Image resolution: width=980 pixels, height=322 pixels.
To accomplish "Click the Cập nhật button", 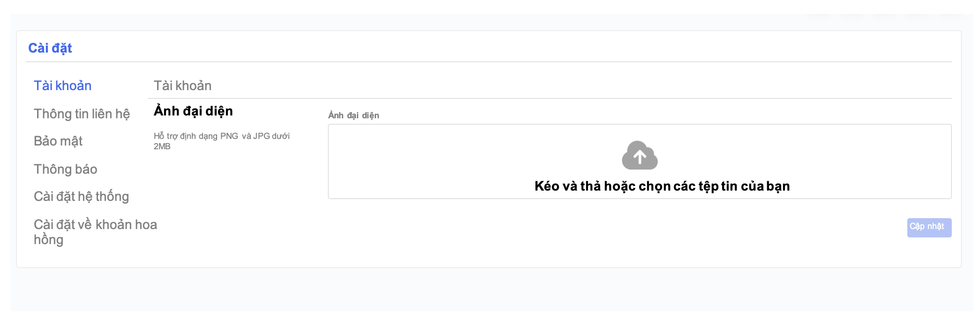I will pos(929,228).
